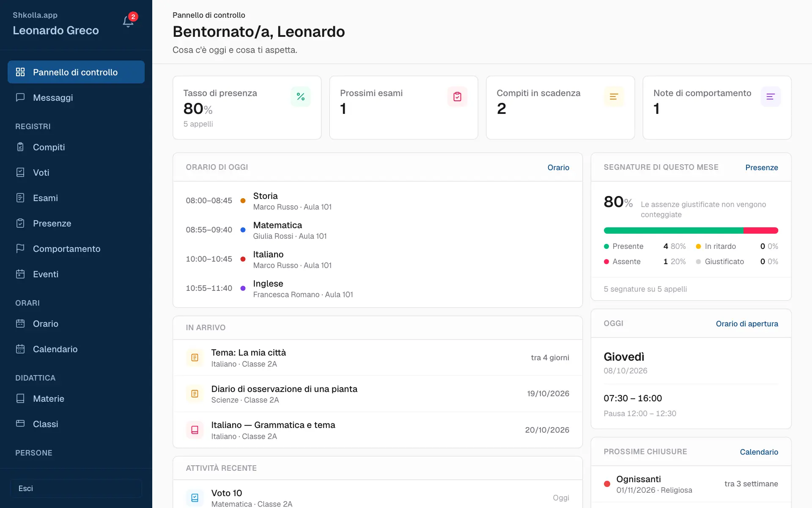Click the Esci logout button
Screen dimensions: 812x508
coord(76,488)
